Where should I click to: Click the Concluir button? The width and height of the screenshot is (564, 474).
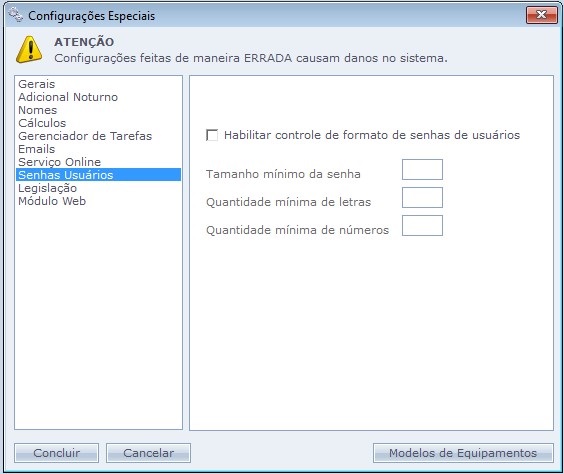[56, 453]
